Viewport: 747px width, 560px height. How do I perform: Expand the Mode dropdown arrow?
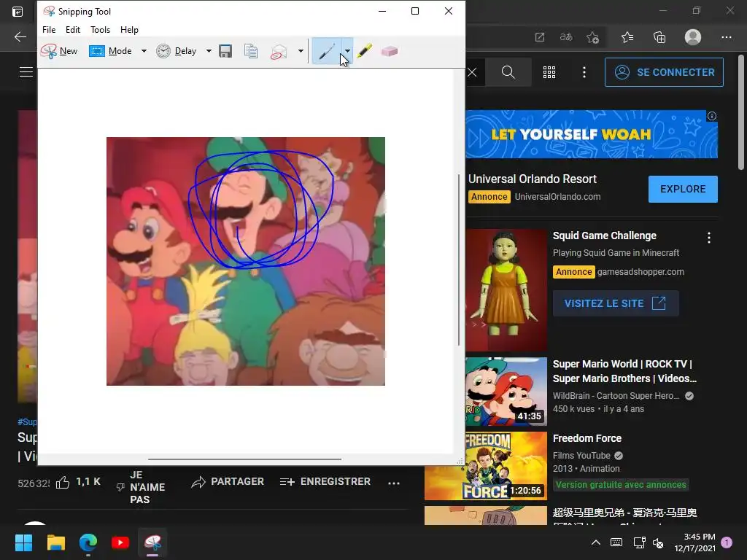point(144,51)
